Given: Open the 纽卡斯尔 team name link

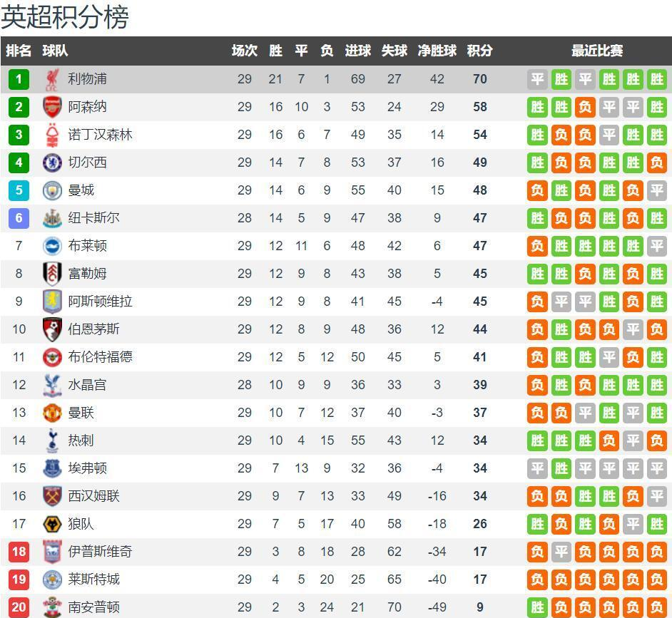Looking at the screenshot, I should [x=94, y=218].
